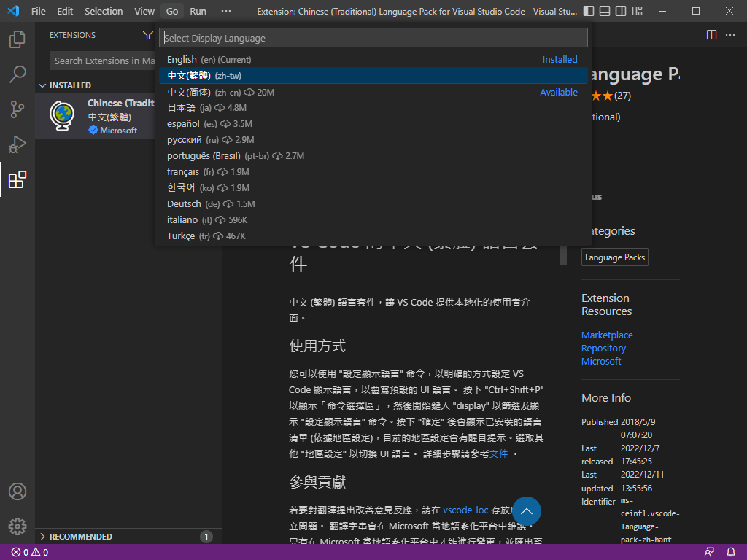
Task: Open the 文件 documentation link
Action: 498,454
